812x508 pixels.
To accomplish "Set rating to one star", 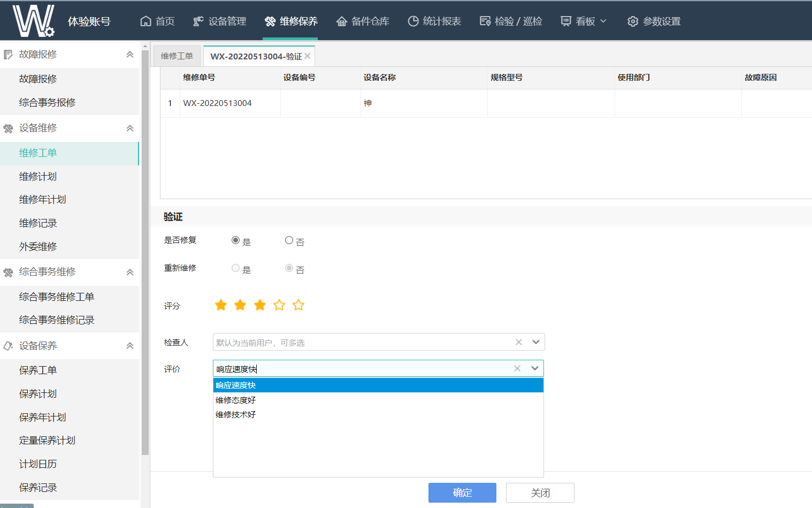I will click(x=221, y=305).
